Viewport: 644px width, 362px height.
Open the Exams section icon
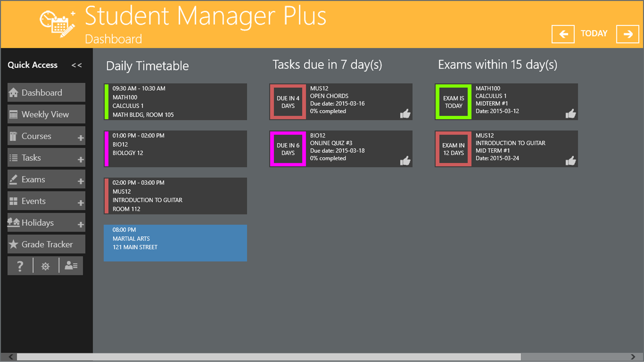[15, 179]
